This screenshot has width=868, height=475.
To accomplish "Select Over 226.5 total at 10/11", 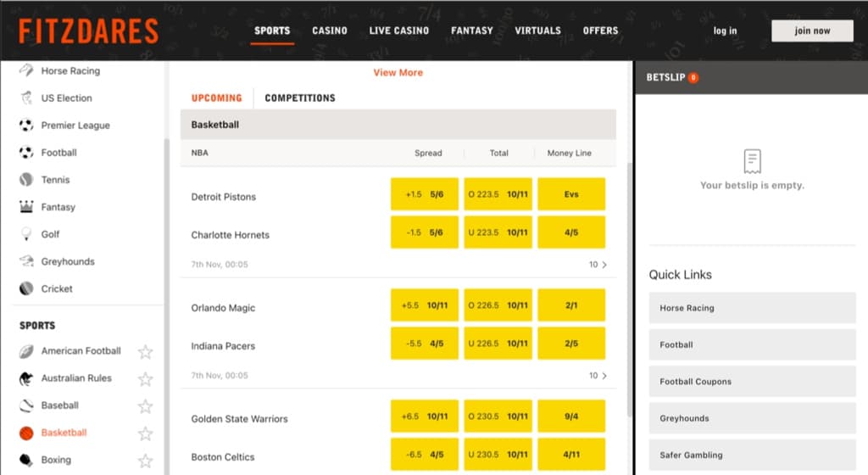I will click(498, 305).
